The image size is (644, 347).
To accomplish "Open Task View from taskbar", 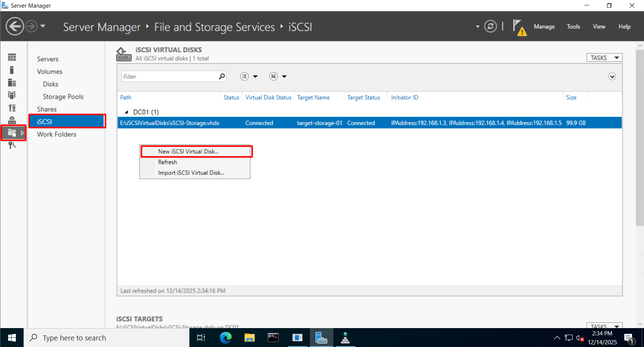I will point(201,338).
